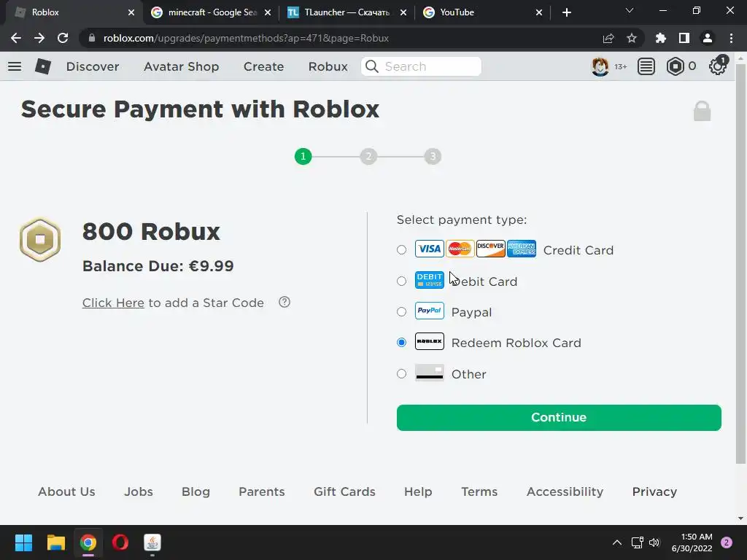Screen dimensions: 747x560
Task: Switch to the YouTube tab
Action: pyautogui.click(x=482, y=12)
